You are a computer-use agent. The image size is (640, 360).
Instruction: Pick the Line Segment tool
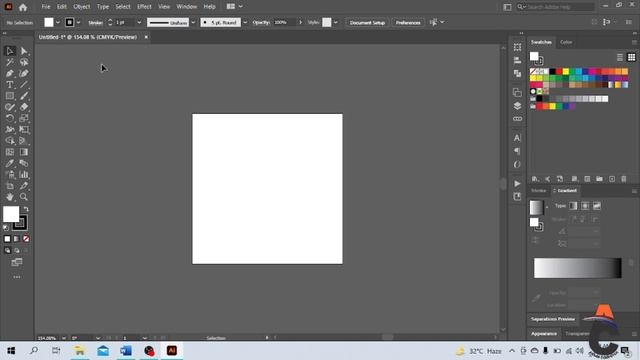[24, 84]
